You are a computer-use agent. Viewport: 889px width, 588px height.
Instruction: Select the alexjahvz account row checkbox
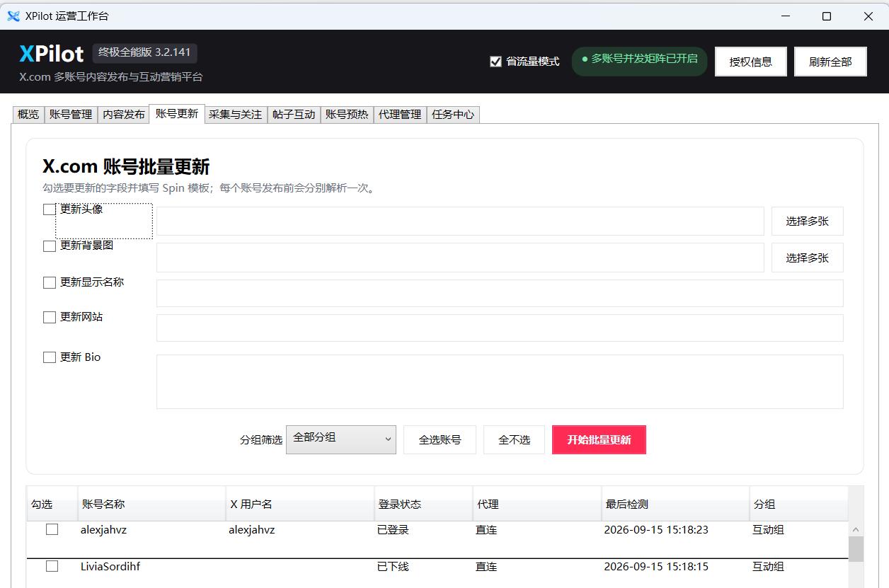pyautogui.click(x=52, y=529)
